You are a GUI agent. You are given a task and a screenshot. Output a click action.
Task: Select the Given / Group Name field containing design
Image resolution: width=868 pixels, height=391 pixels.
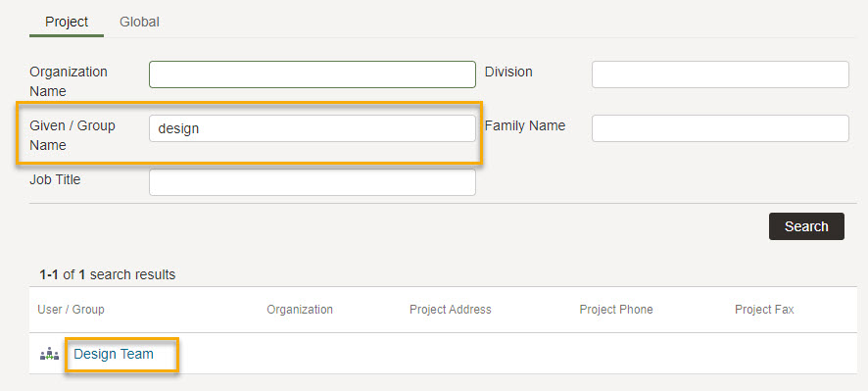[313, 128]
